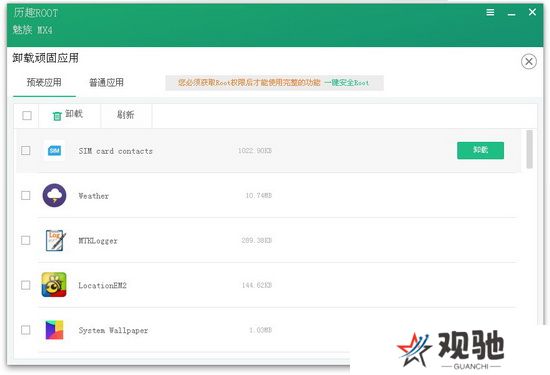Viewport: 550px width, 375px height.
Task: Tick the select-all checkbox in toolbar
Action: click(x=27, y=115)
